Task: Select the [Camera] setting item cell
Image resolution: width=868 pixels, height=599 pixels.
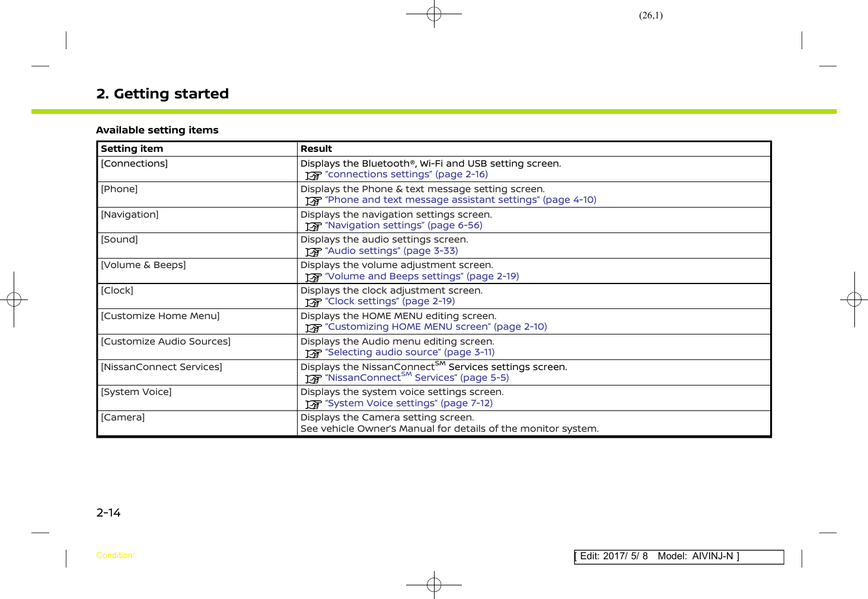Action: point(197,423)
